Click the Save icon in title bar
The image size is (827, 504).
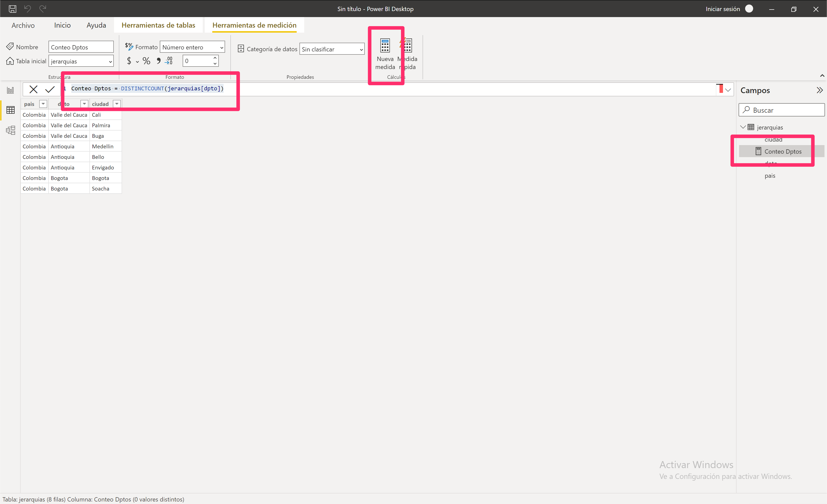(12, 9)
